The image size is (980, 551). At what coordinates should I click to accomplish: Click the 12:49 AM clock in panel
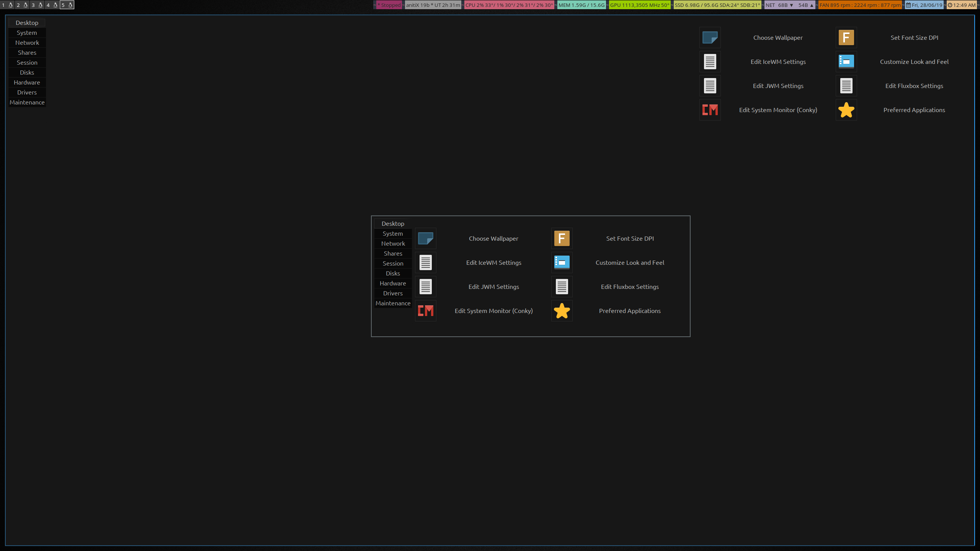(962, 5)
